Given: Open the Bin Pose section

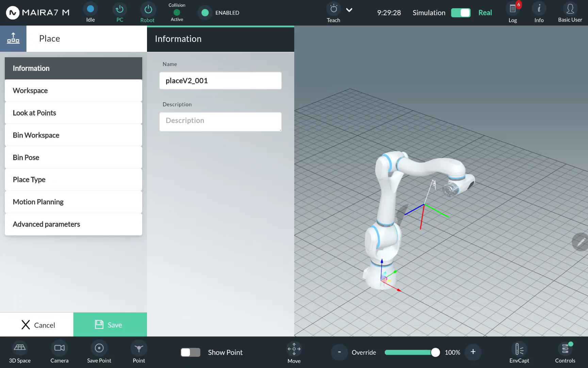Looking at the screenshot, I should pos(73,157).
